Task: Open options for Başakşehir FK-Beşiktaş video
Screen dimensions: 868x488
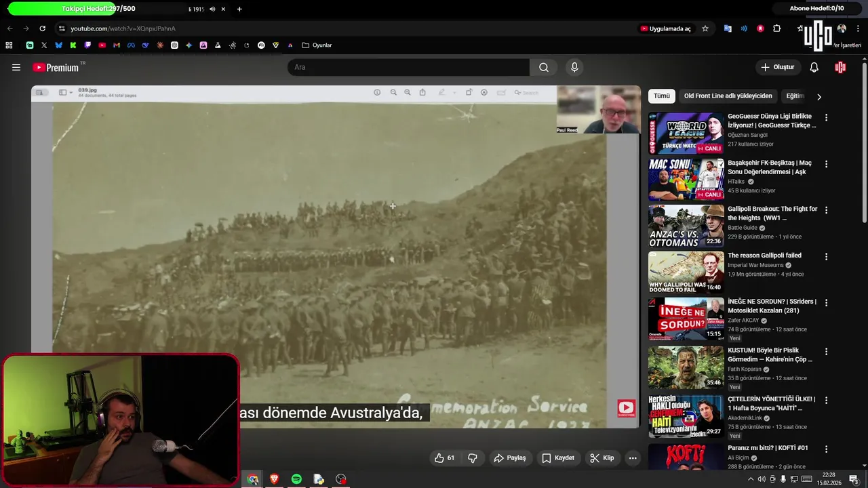Action: [x=826, y=164]
